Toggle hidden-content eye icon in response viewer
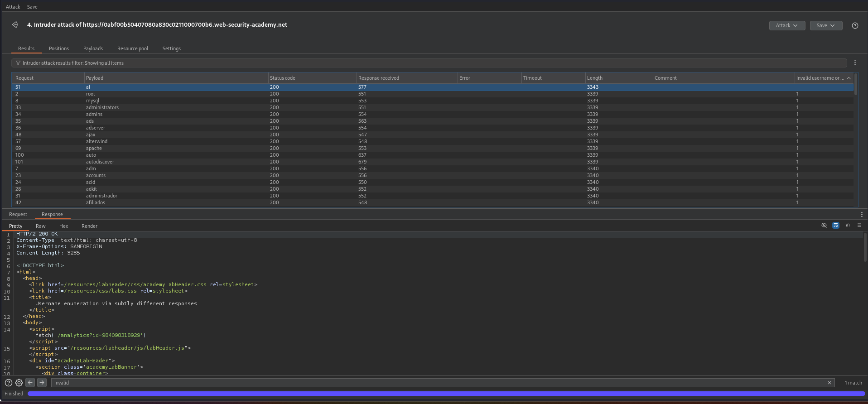This screenshot has height=404, width=868. [824, 226]
